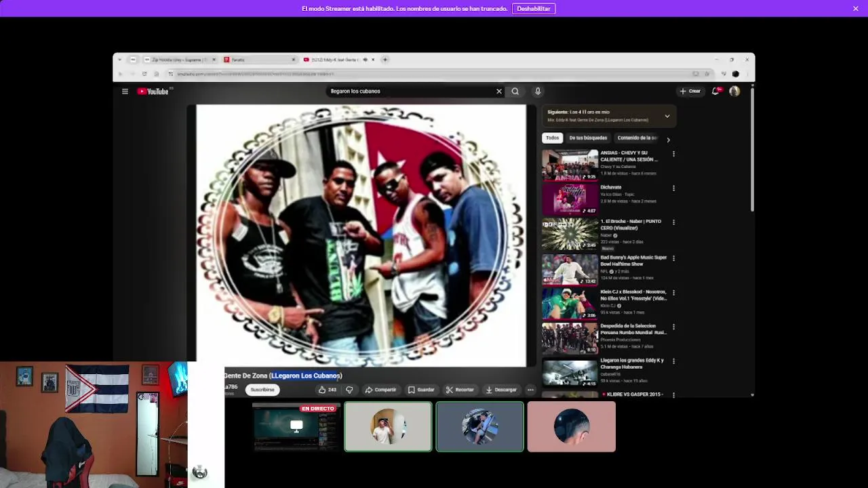Image resolution: width=868 pixels, height=488 pixels.
Task: Open the browser tab search dropdown arrow
Action: (x=120, y=60)
